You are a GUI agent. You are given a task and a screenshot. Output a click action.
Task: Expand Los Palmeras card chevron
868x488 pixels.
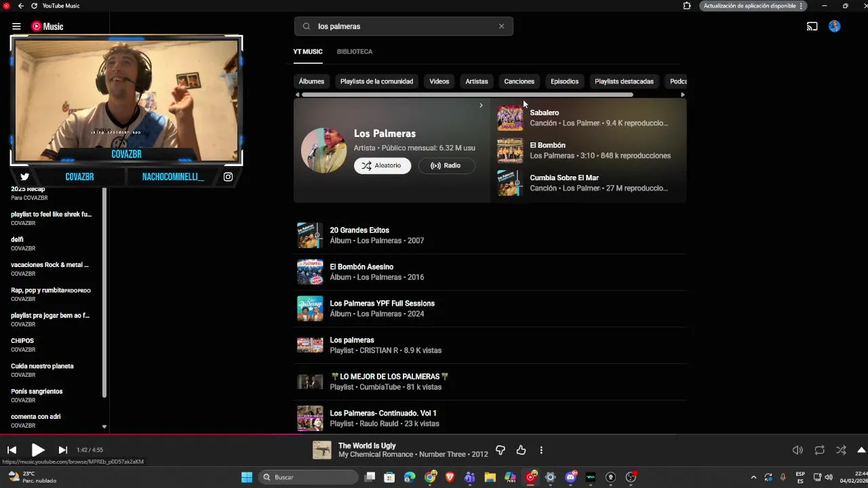[x=481, y=105]
